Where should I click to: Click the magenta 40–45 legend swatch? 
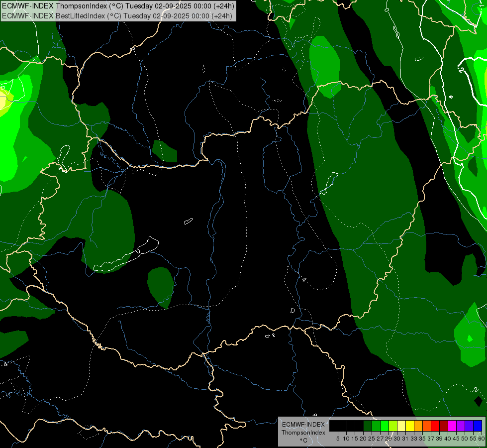coord(452,426)
